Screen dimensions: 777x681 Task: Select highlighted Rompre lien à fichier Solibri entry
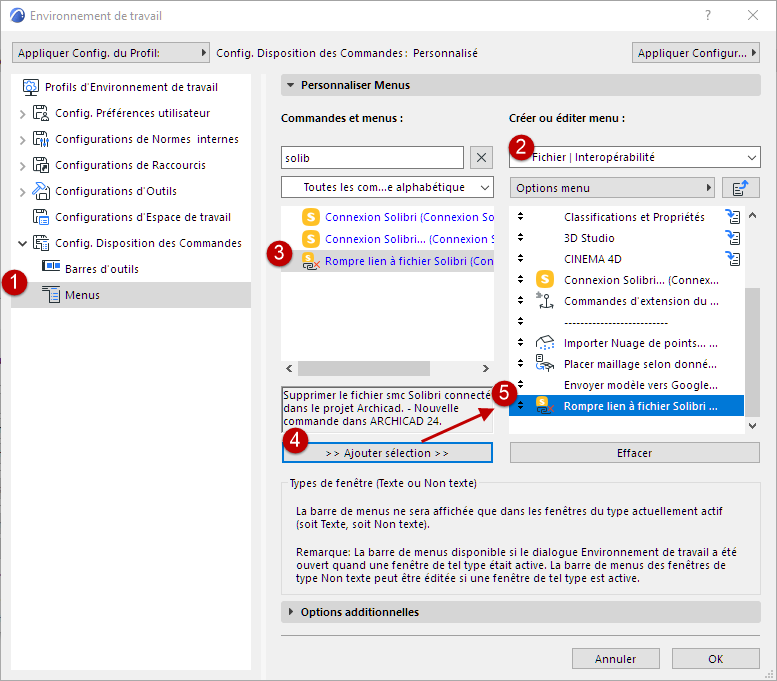click(626, 405)
